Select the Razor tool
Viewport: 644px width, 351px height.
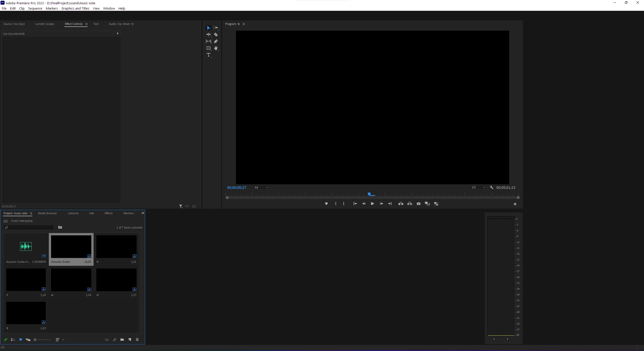click(216, 35)
